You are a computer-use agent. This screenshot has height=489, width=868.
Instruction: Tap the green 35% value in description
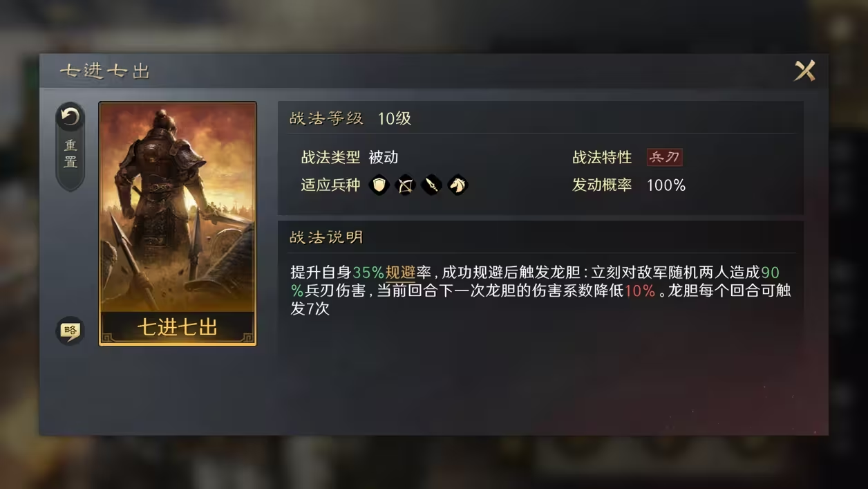point(368,273)
